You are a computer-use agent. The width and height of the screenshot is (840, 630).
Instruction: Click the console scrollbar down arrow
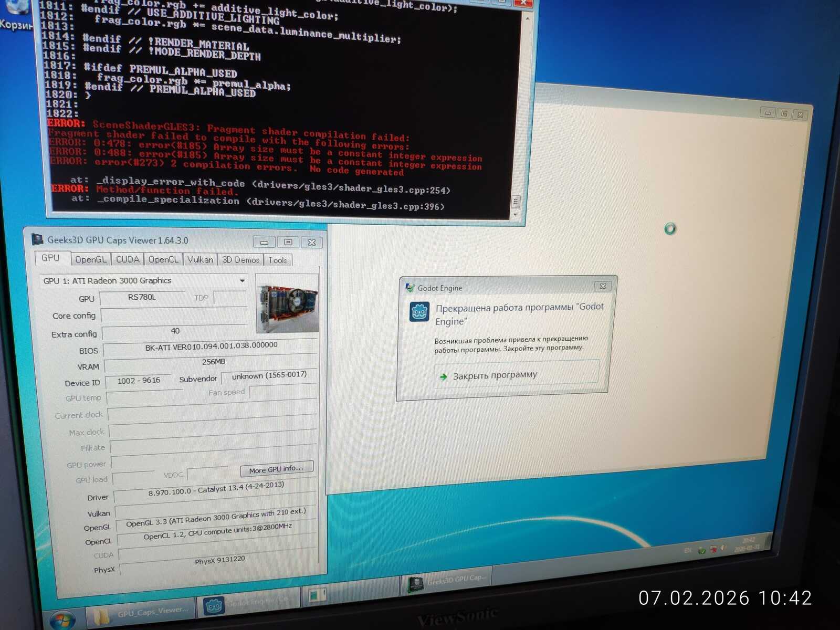(515, 215)
